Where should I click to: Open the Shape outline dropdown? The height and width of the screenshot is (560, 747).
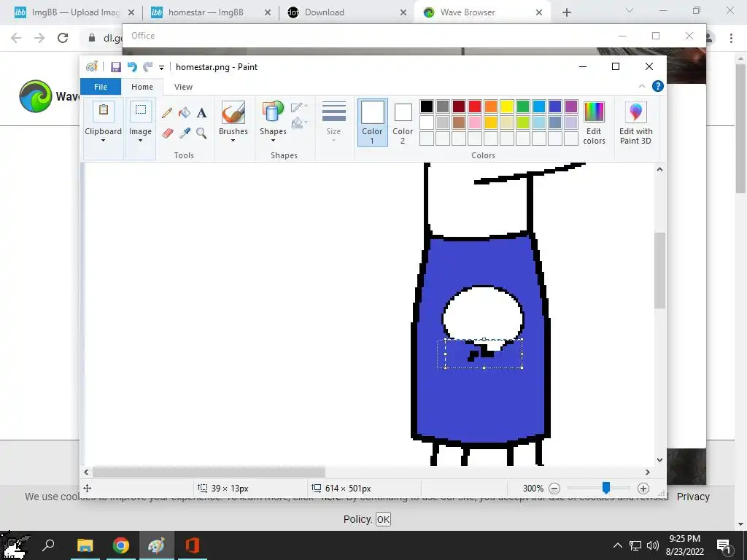coord(299,107)
